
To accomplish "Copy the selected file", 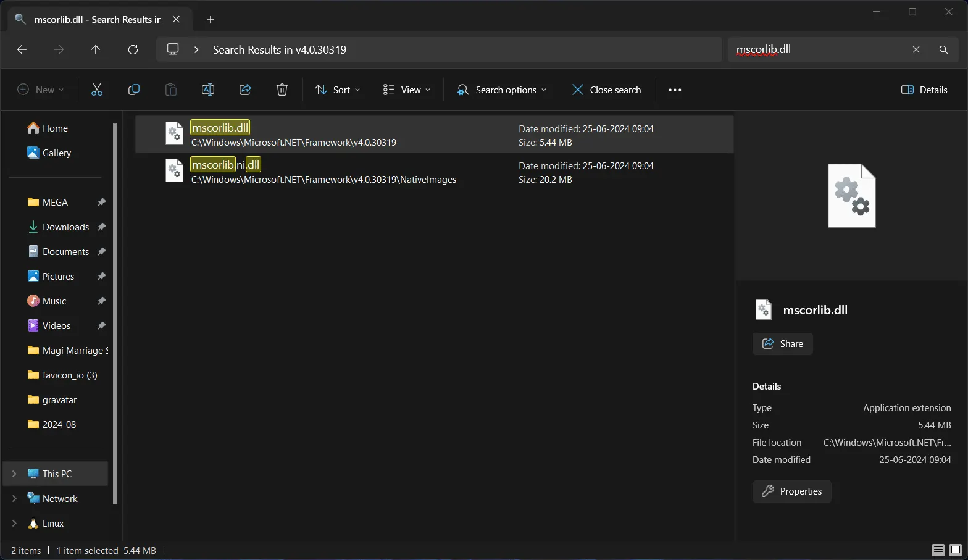I will 134,90.
